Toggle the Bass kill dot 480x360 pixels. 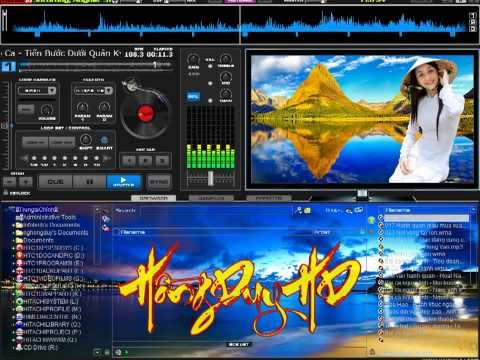point(210,100)
